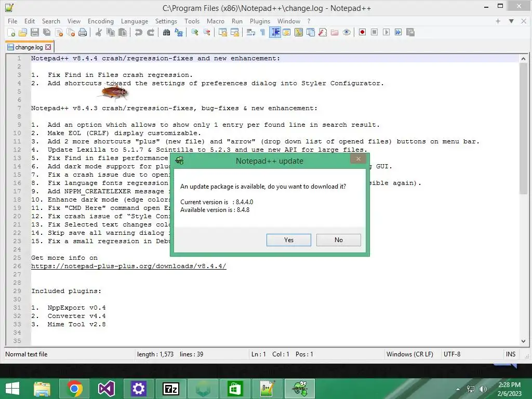Click the Open file toolbar icon

[x=23, y=32]
